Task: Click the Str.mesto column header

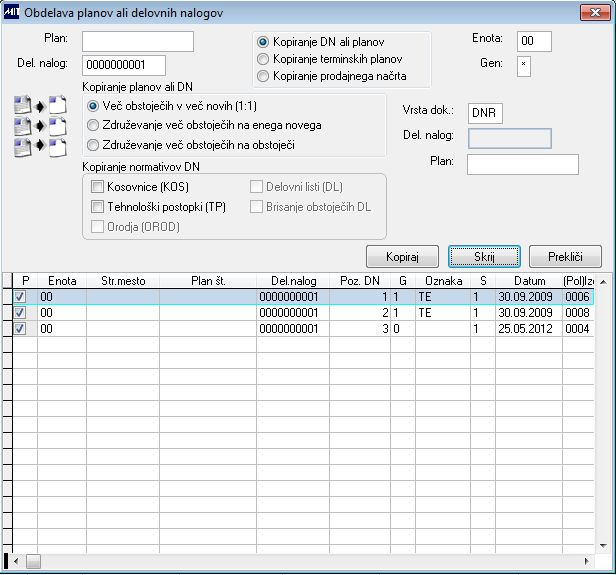Action: pos(123,281)
